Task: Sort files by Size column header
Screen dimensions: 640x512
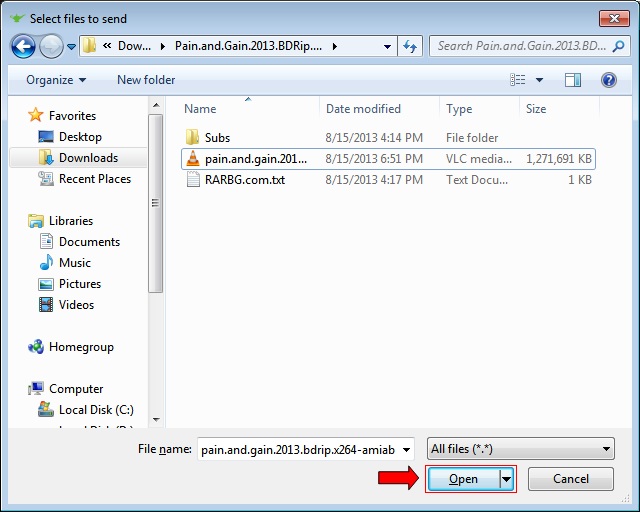Action: 536,109
